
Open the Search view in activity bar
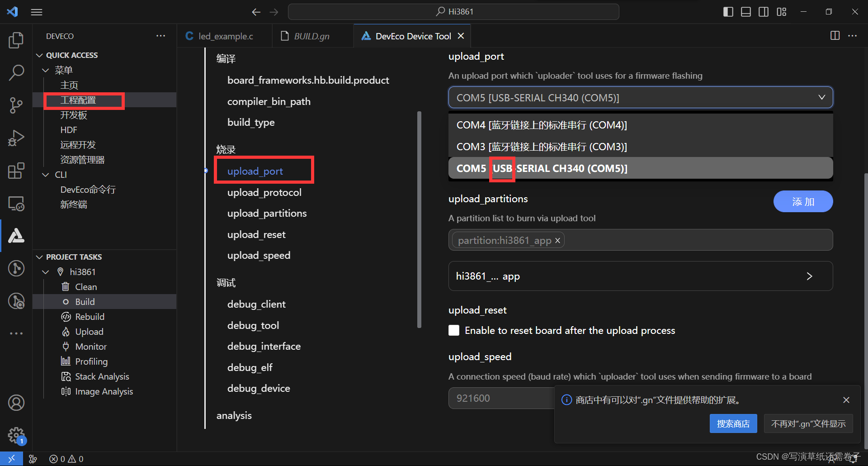tap(16, 72)
